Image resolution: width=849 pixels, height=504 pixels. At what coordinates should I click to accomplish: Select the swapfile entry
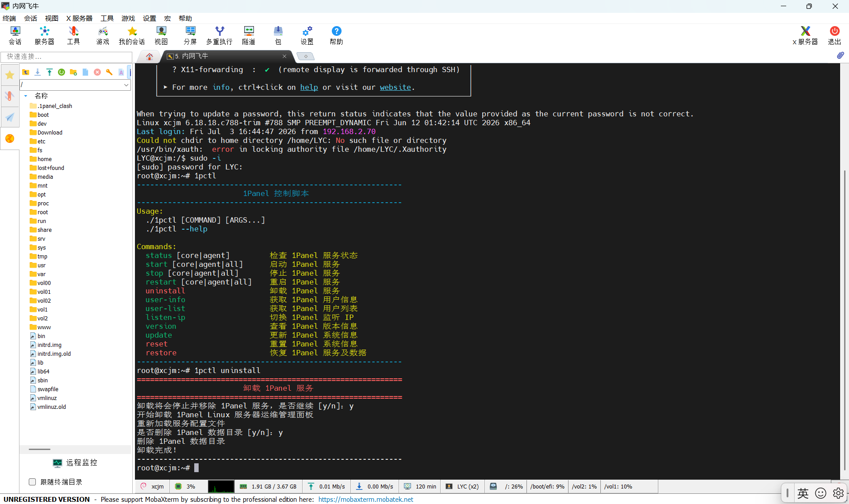pyautogui.click(x=44, y=389)
